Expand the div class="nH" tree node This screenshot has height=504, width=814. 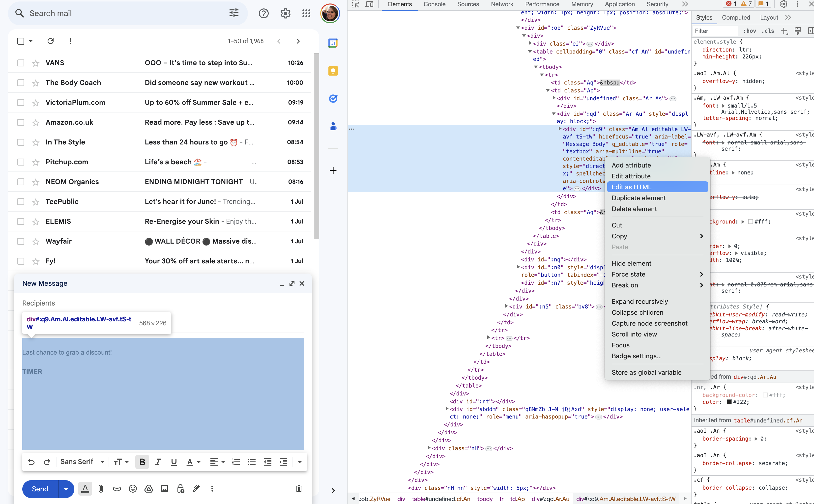[429, 448]
